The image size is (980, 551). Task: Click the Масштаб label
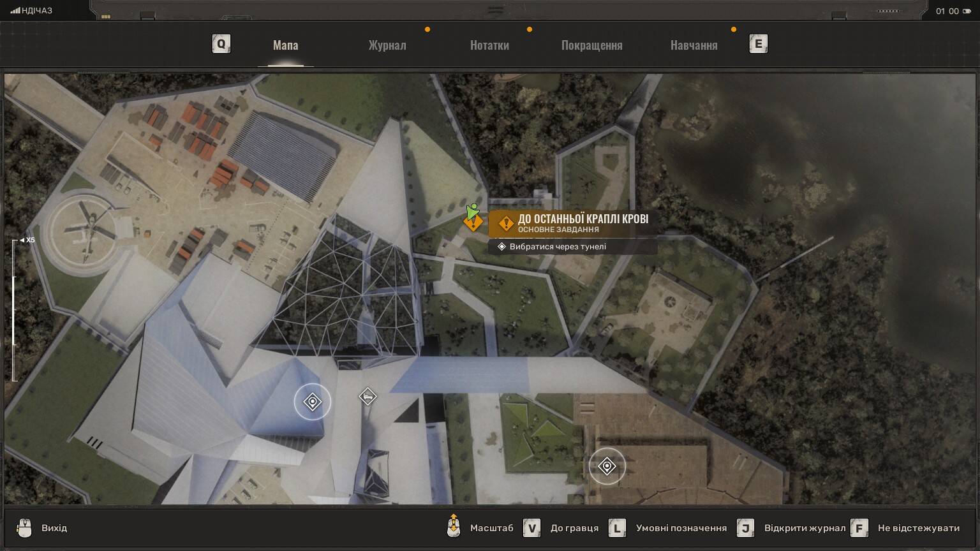click(491, 528)
